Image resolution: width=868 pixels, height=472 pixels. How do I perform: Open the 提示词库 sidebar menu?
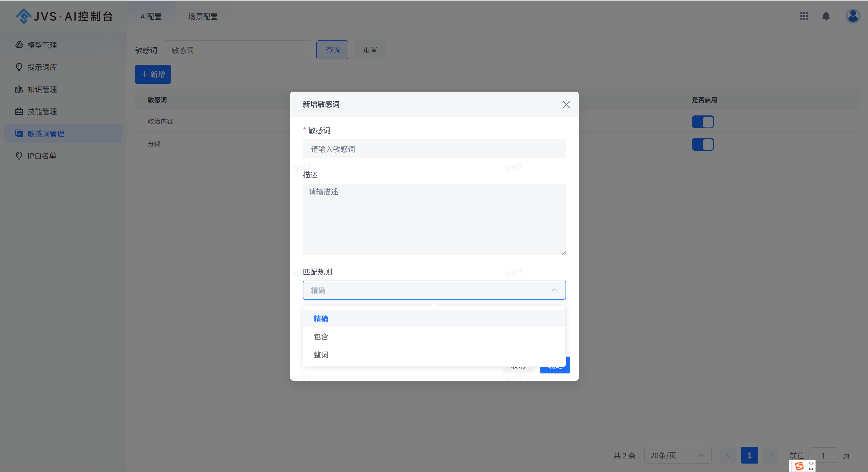click(42, 67)
